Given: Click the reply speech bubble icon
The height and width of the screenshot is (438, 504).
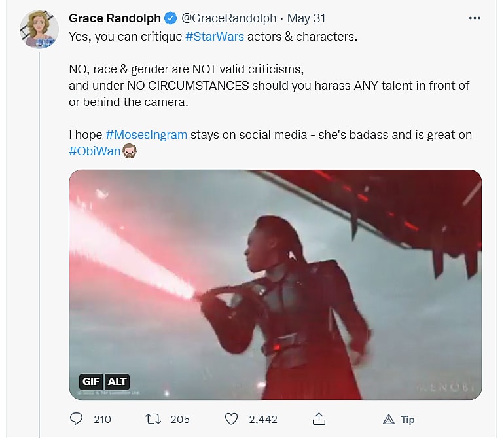Looking at the screenshot, I should point(77,419).
